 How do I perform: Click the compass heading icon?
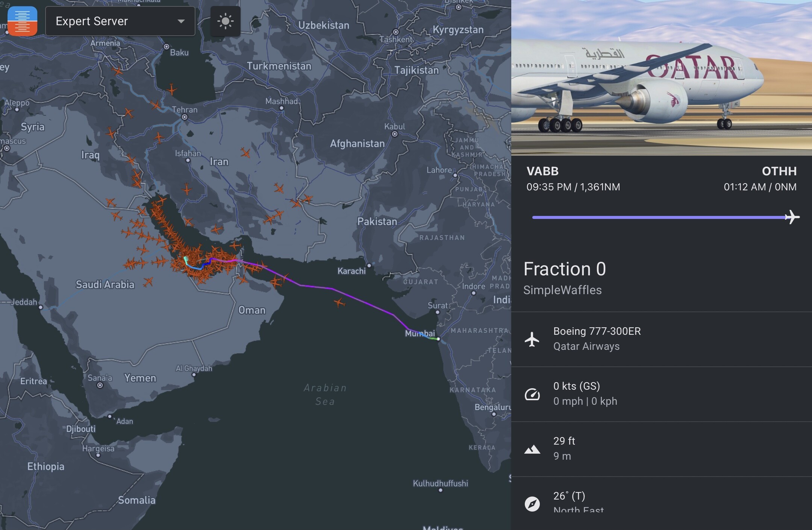pos(532,504)
